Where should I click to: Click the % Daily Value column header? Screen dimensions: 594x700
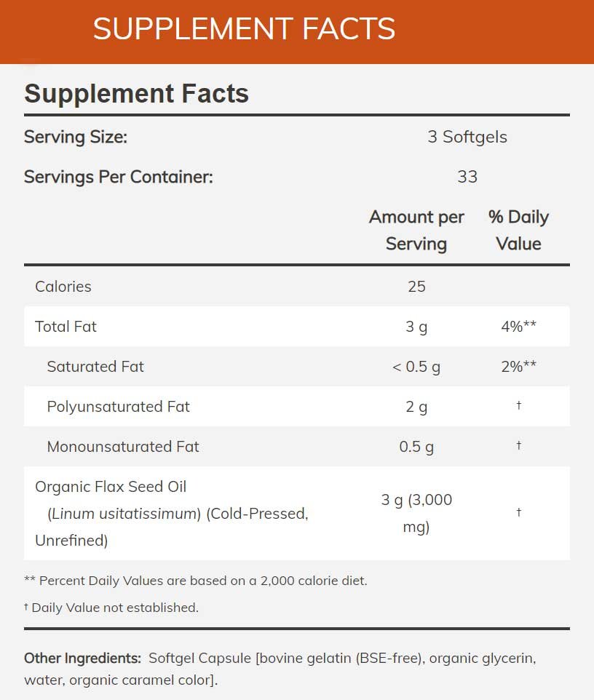(x=518, y=231)
